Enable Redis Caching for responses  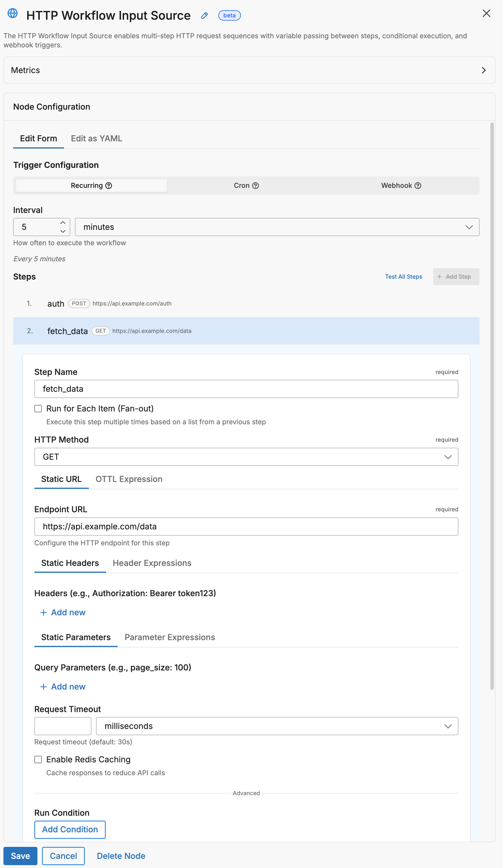pos(38,759)
